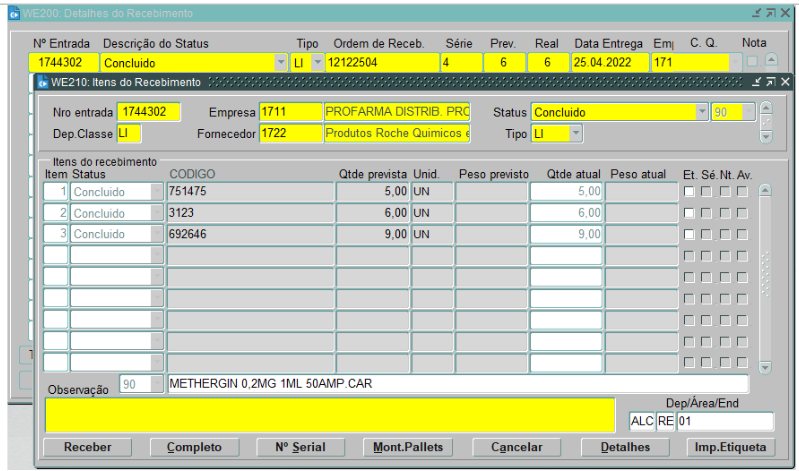
Task: Open Tipo LI dropdown in WE200 window
Action: (317, 63)
